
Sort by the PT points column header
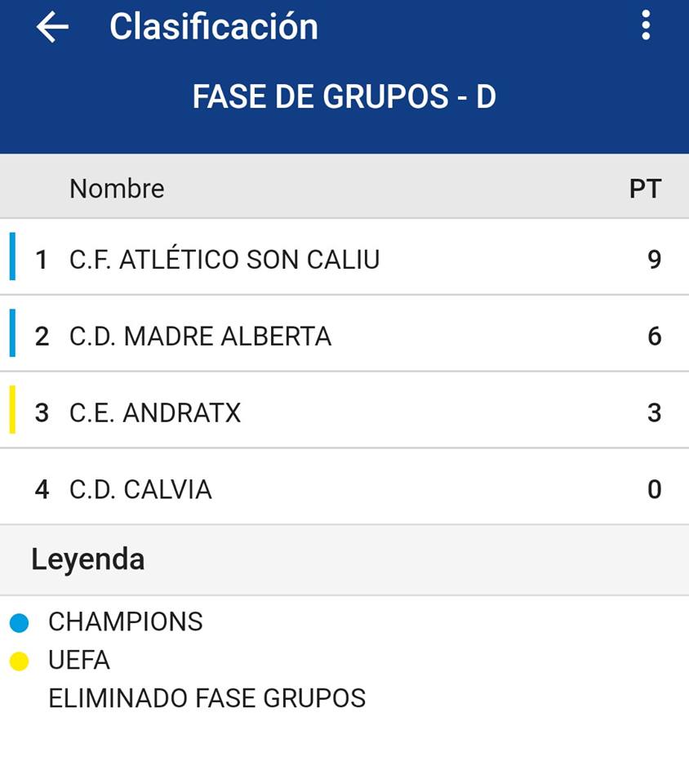(x=645, y=189)
